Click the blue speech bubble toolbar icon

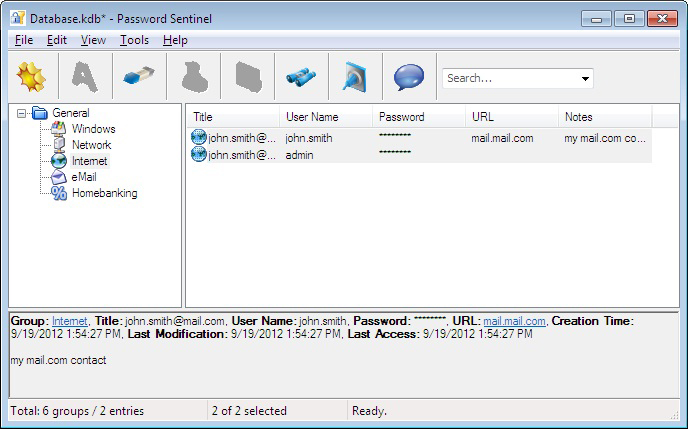click(409, 77)
